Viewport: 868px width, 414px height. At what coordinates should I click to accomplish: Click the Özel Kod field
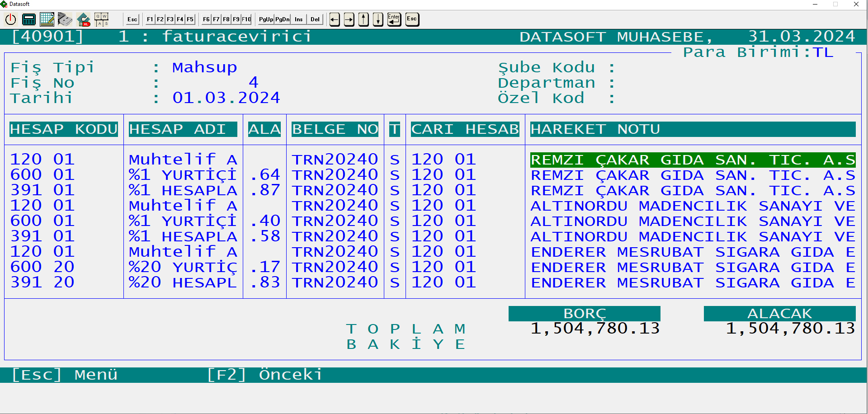[x=557, y=98]
